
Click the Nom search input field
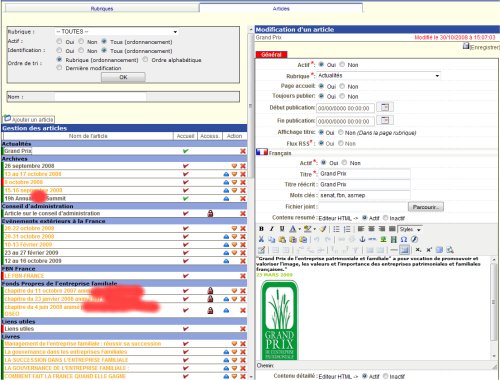[x=100, y=97]
